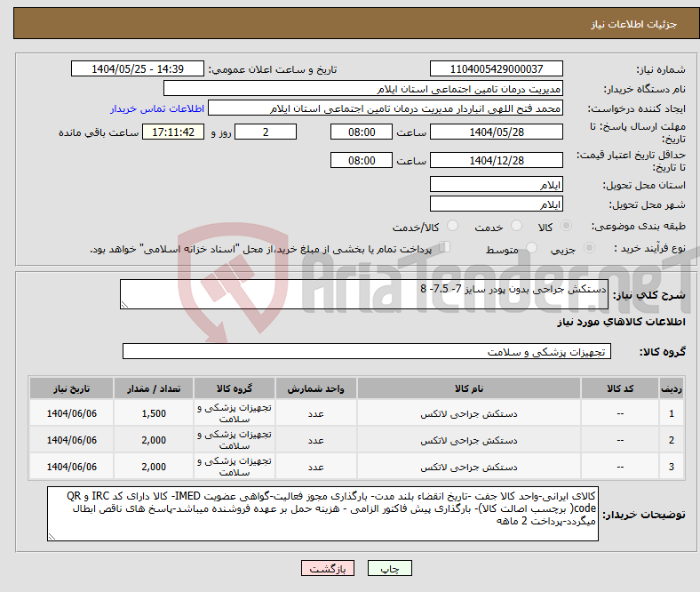Click the تعداد / مقدار column header
Image resolution: width=700 pixels, height=592 pixels.
tap(154, 388)
